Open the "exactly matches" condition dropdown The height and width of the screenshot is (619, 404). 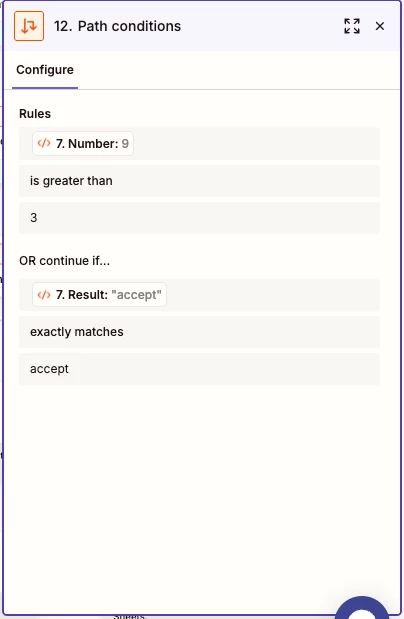click(x=199, y=332)
